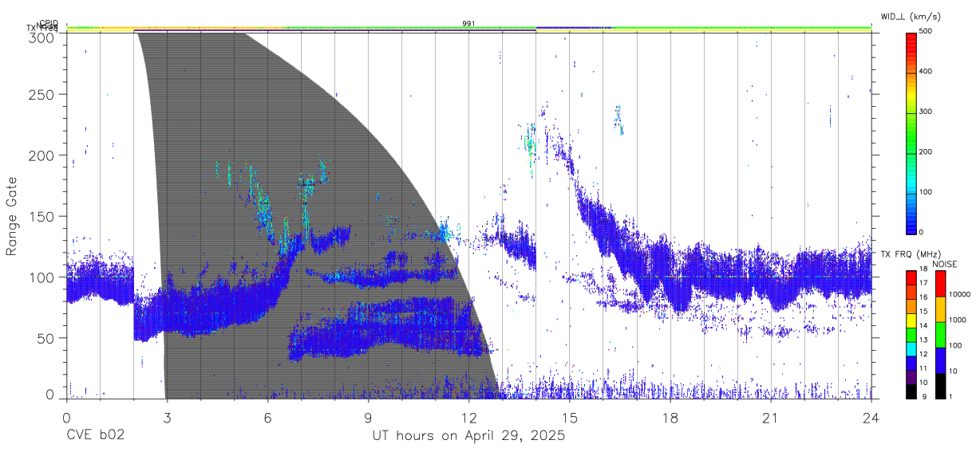The width and height of the screenshot is (980, 452).
Task: Click the 100 tick on Range Gate axis
Action: (x=43, y=277)
